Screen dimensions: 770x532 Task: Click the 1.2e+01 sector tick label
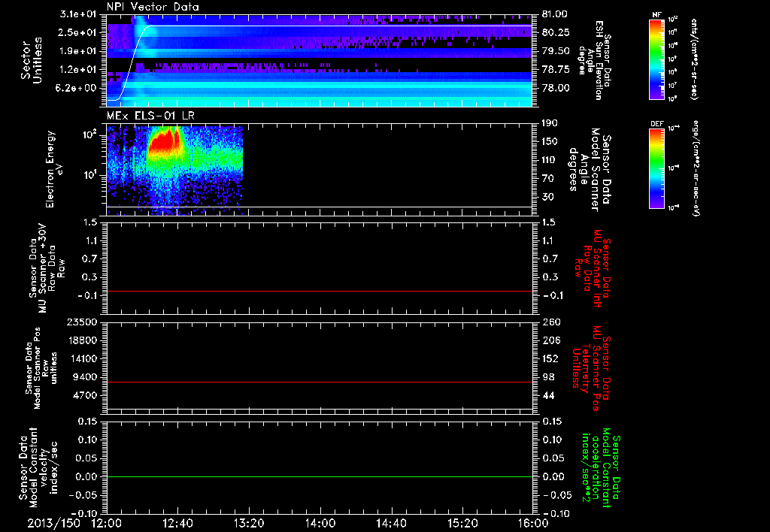78,70
